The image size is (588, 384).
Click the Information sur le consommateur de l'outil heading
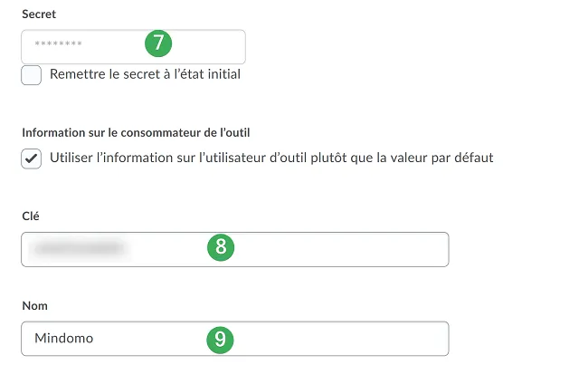tap(136, 132)
